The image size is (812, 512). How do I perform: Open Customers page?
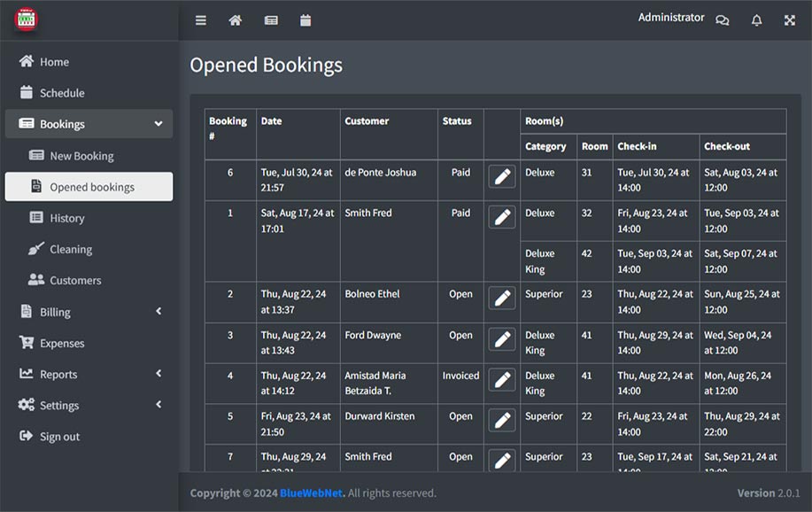[89, 280]
